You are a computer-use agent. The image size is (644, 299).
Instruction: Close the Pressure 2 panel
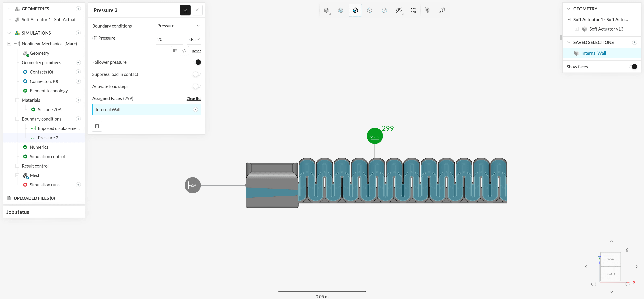pos(197,10)
